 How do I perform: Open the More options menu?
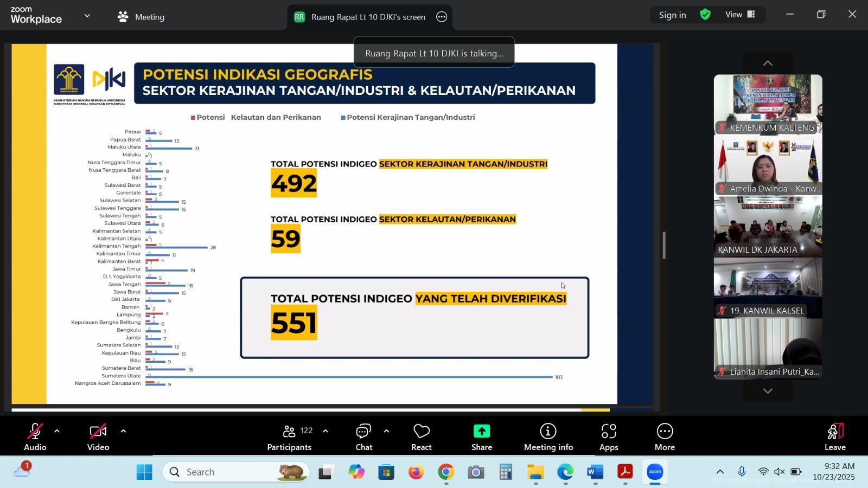click(x=664, y=437)
